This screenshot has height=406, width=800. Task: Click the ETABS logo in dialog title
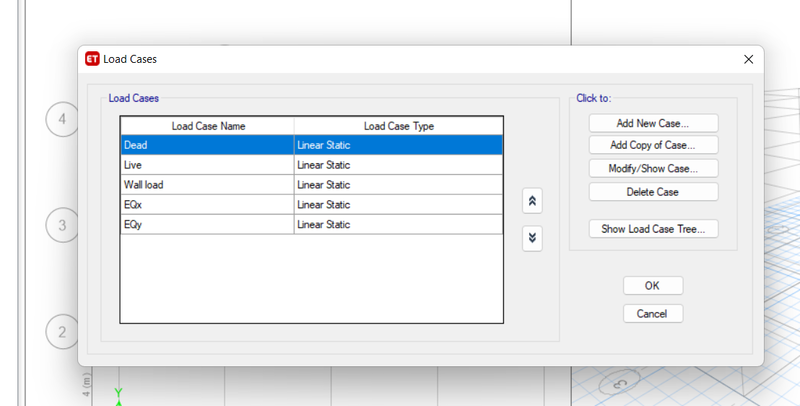pyautogui.click(x=92, y=59)
